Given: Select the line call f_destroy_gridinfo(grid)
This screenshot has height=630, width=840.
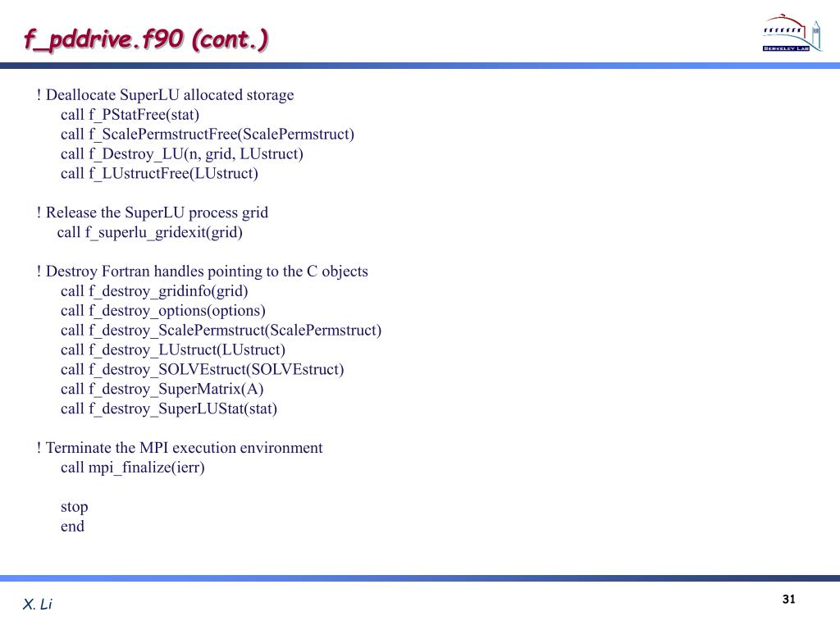Looking at the screenshot, I should 155,291.
